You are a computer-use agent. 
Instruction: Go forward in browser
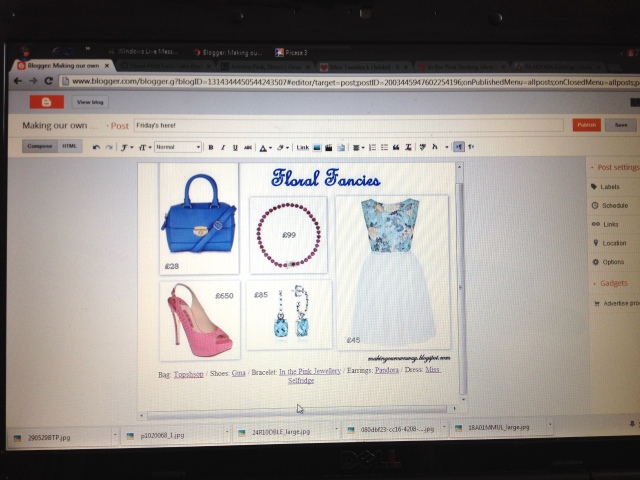(33, 81)
